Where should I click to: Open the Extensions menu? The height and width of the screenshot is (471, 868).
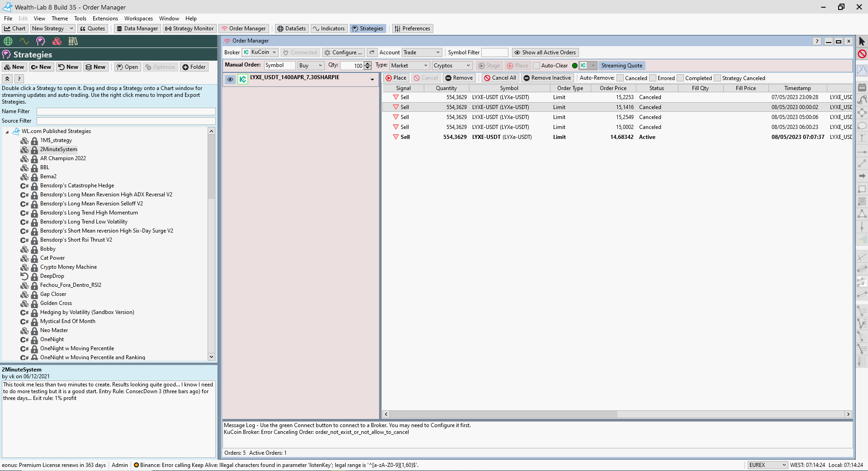point(105,19)
